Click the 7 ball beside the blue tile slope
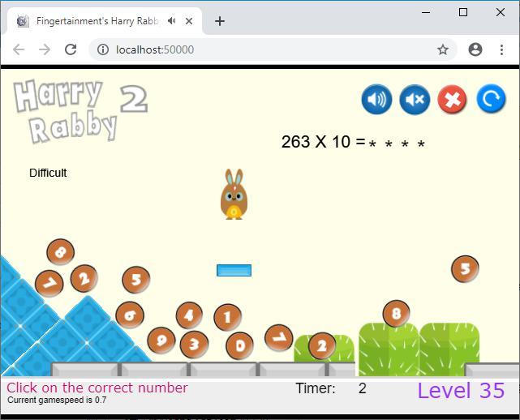 (x=49, y=284)
